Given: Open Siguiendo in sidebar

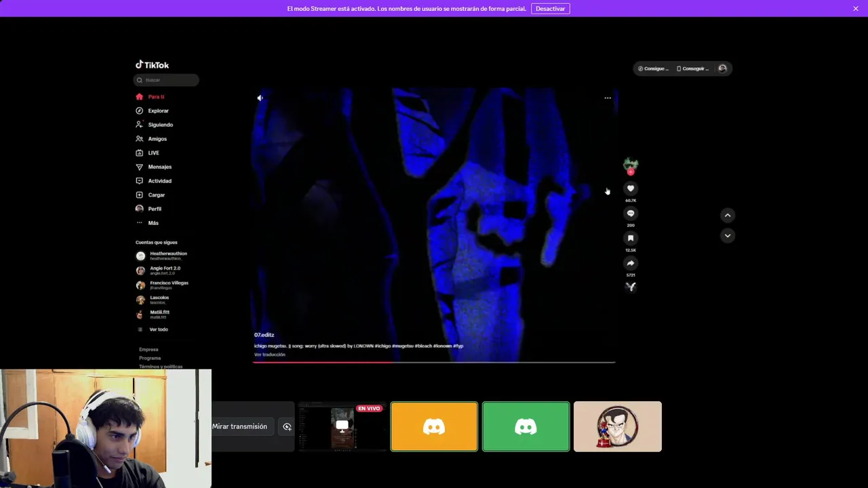Looking at the screenshot, I should coord(160,125).
